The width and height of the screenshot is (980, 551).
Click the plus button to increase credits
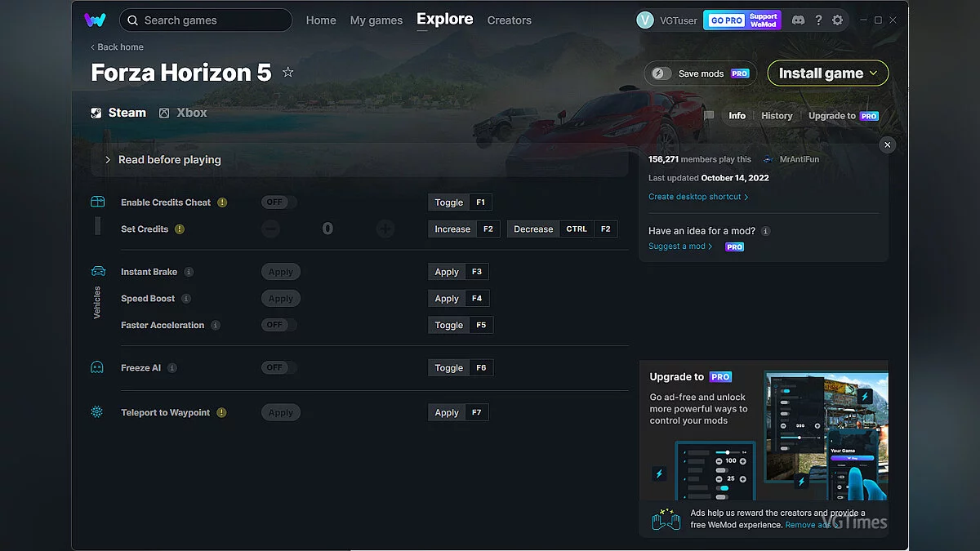tap(385, 229)
